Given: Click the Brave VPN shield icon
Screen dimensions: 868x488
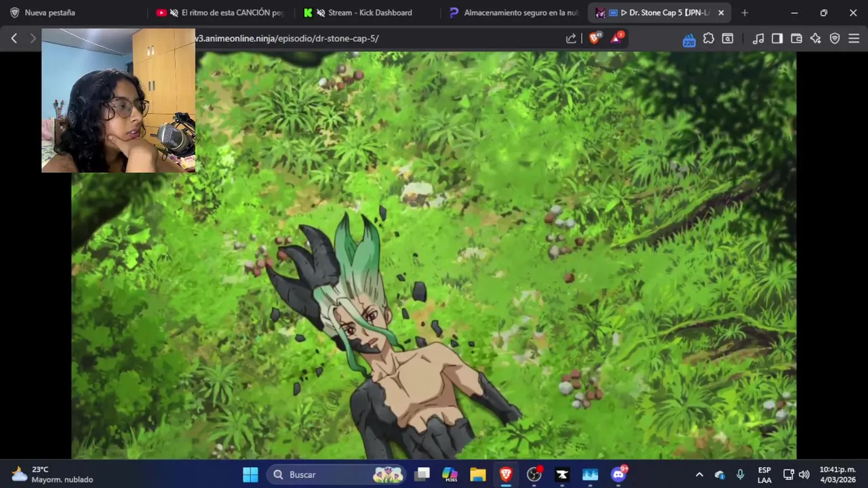Looking at the screenshot, I should click(x=835, y=39).
